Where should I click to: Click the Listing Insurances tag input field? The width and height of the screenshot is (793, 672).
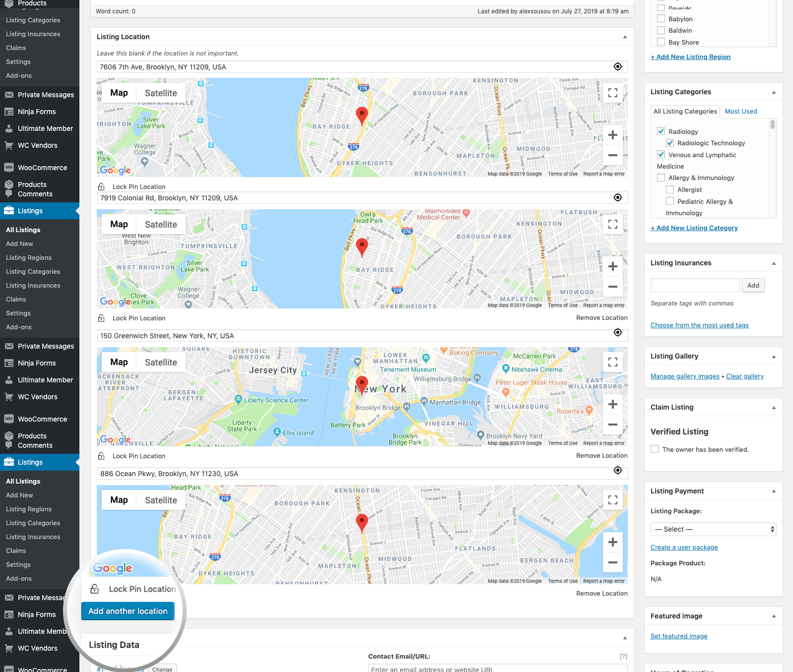pos(695,285)
